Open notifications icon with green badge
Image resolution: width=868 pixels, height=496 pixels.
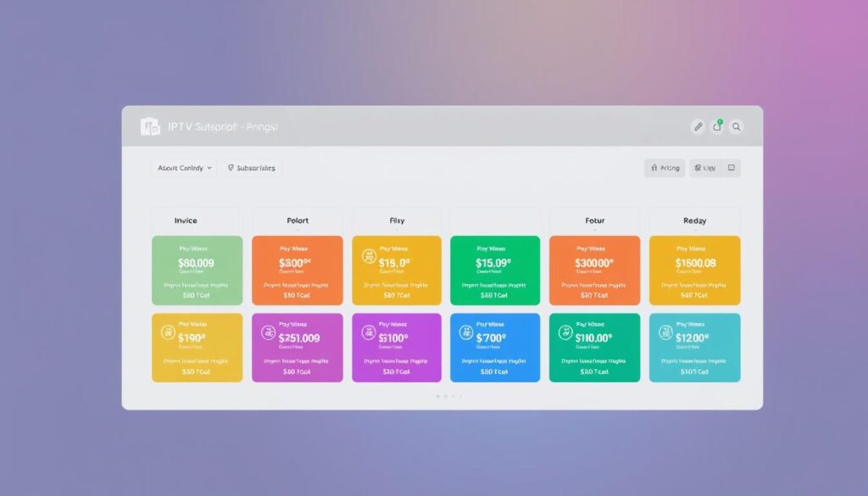pyautogui.click(x=717, y=126)
